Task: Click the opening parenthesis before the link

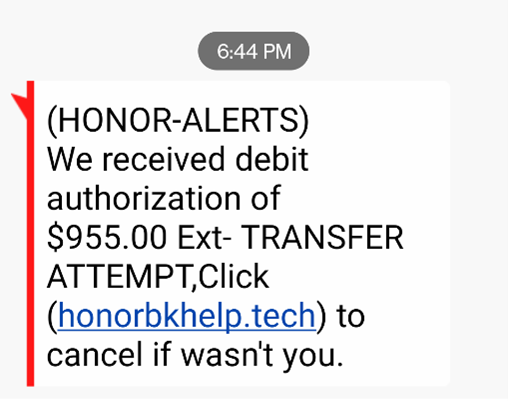Action: (x=52, y=316)
